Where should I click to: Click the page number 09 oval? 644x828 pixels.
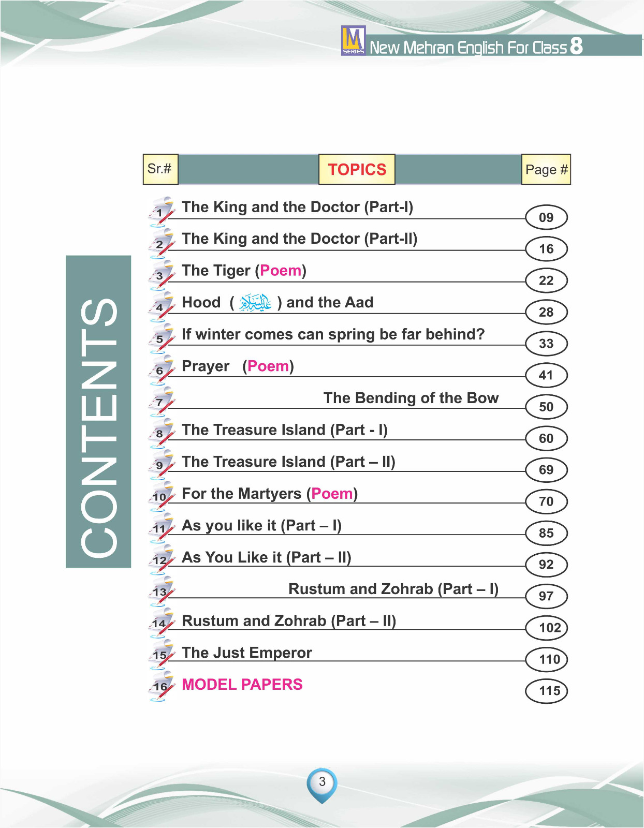pyautogui.click(x=546, y=217)
